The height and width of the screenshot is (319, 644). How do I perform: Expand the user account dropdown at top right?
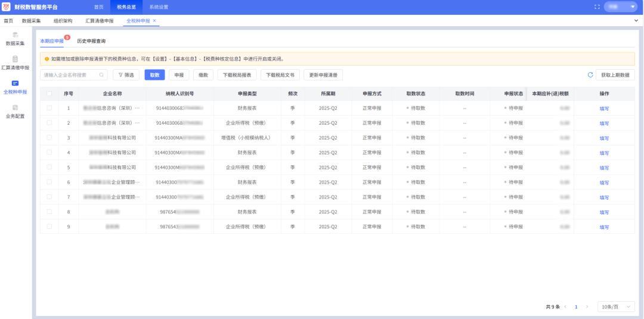pyautogui.click(x=621, y=7)
